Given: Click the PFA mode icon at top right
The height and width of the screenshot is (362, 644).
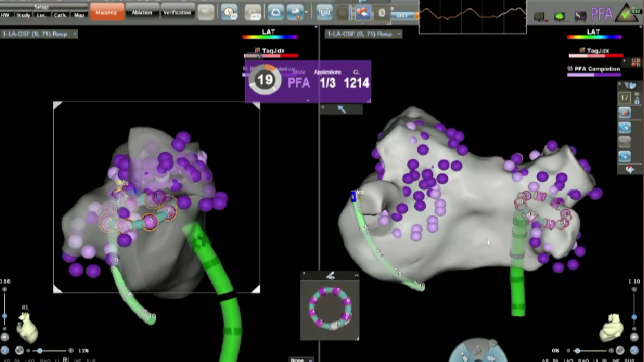Looking at the screenshot, I should tap(601, 13).
